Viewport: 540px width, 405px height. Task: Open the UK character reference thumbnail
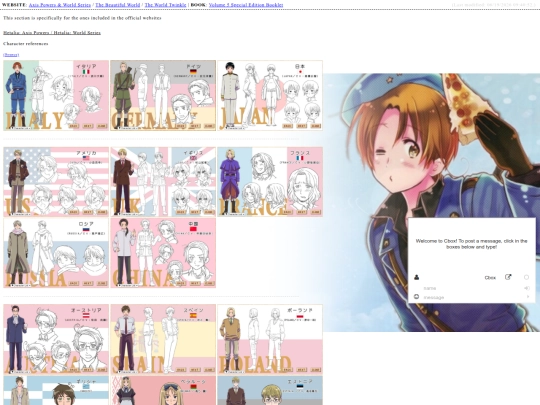163,182
